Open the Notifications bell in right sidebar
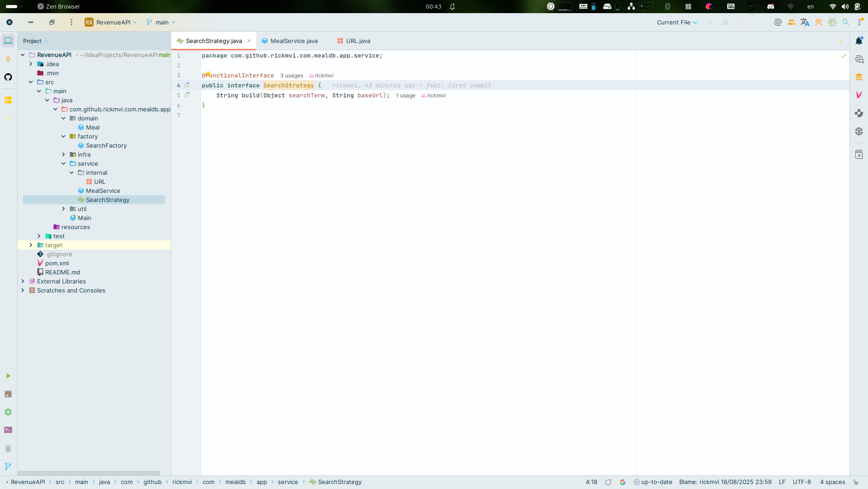Image resolution: width=868 pixels, height=489 pixels. pyautogui.click(x=859, y=41)
